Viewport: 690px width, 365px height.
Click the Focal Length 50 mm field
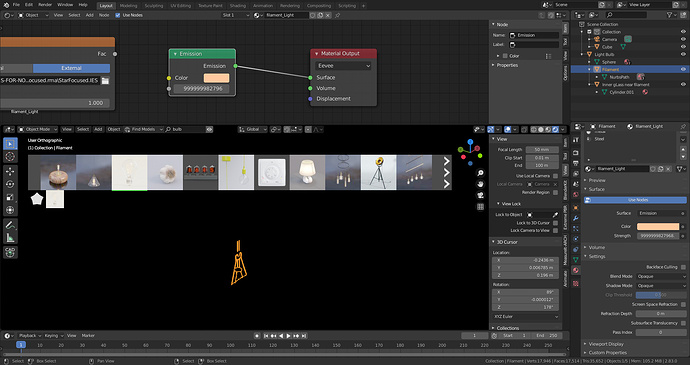click(x=542, y=150)
